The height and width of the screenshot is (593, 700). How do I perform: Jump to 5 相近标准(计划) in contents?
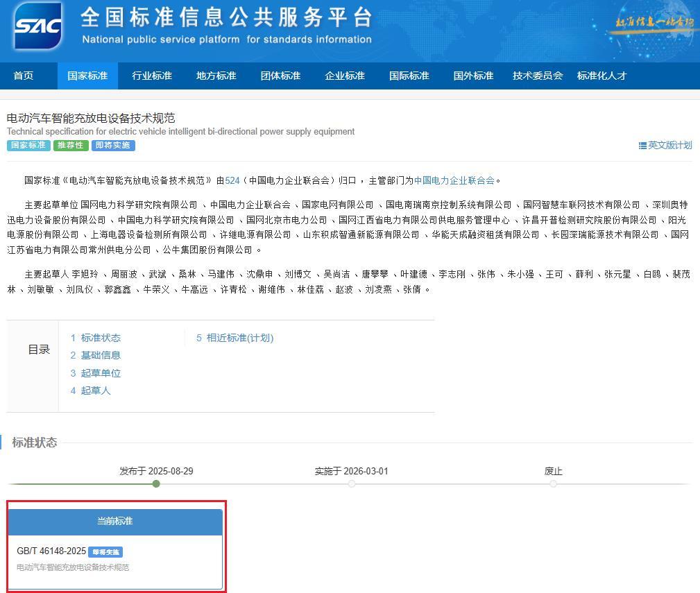(x=234, y=338)
